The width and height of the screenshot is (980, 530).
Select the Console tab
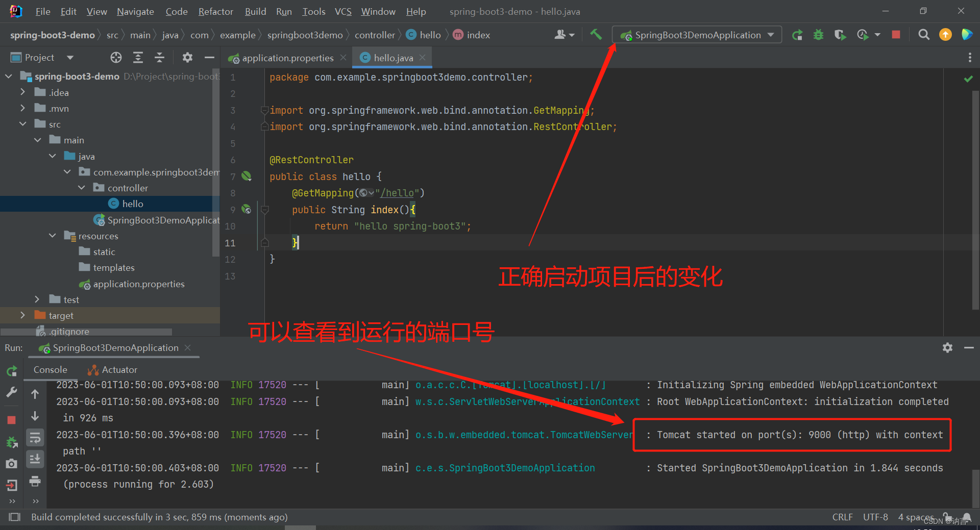pos(50,370)
